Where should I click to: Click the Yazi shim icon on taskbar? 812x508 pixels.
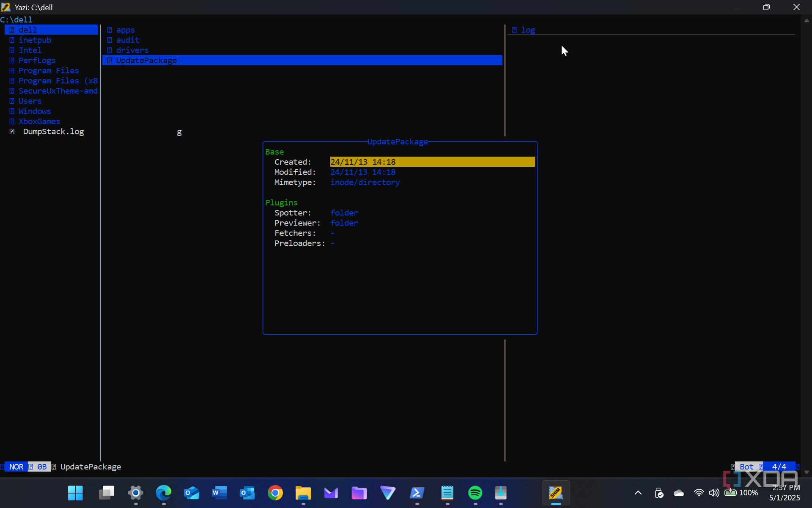pos(556,493)
